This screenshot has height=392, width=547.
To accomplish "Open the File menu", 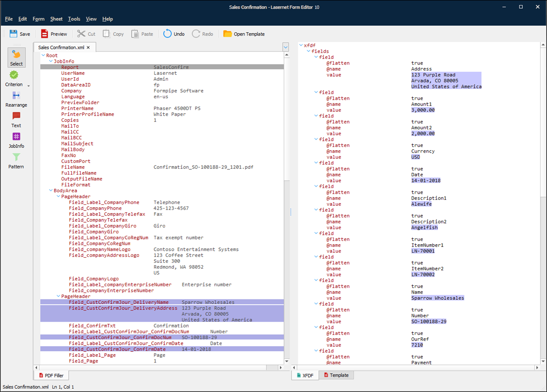I will tap(9, 19).
